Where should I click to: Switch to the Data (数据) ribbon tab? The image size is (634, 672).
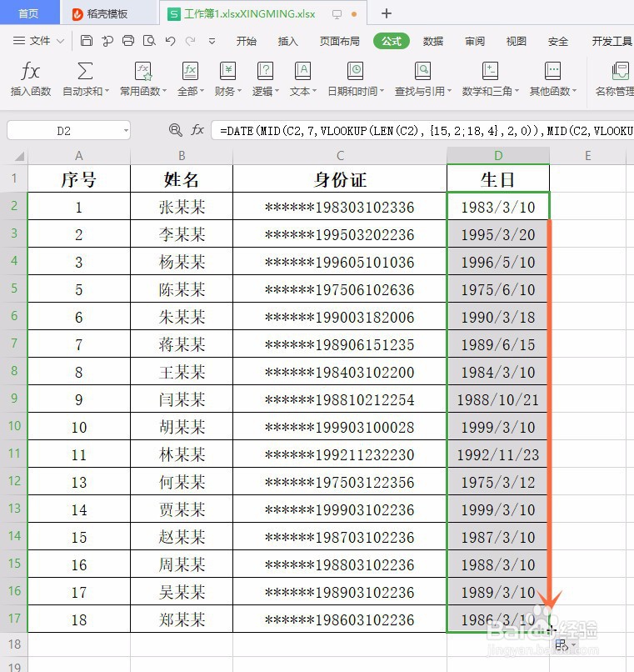pos(433,41)
